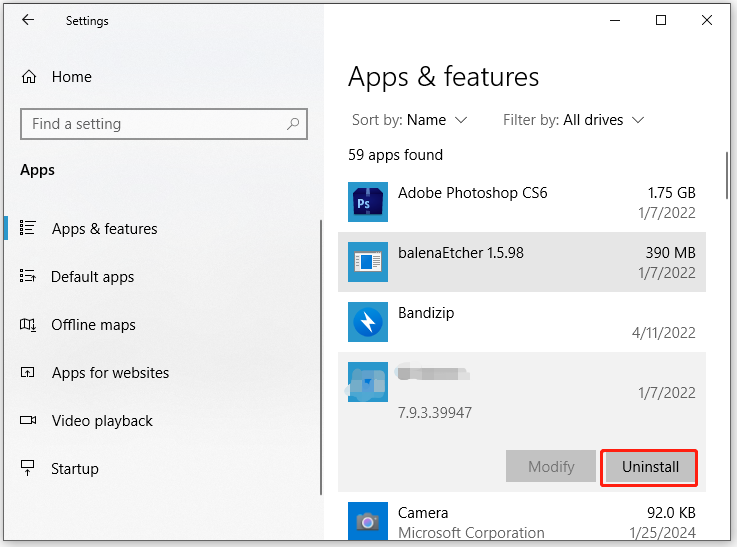Maximize the Settings window
This screenshot has height=547, width=737.
click(660, 20)
